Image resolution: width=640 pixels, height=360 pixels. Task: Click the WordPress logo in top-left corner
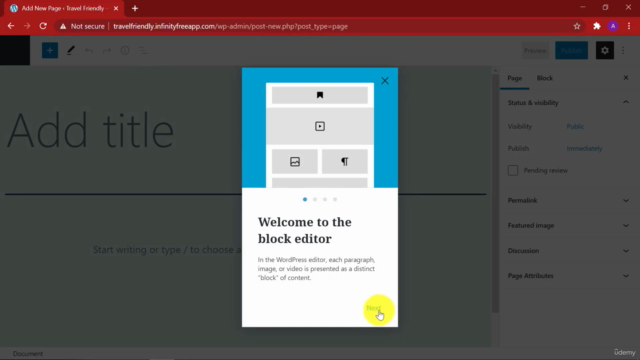pos(15,50)
